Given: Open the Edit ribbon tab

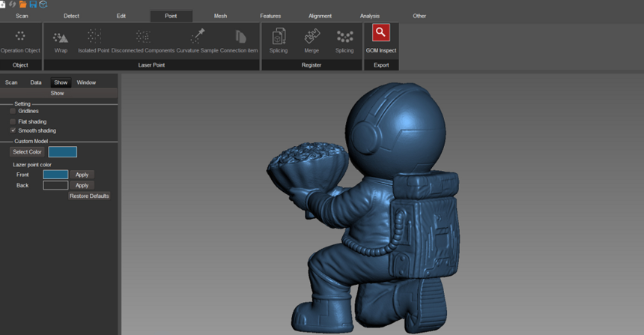Looking at the screenshot, I should point(121,16).
